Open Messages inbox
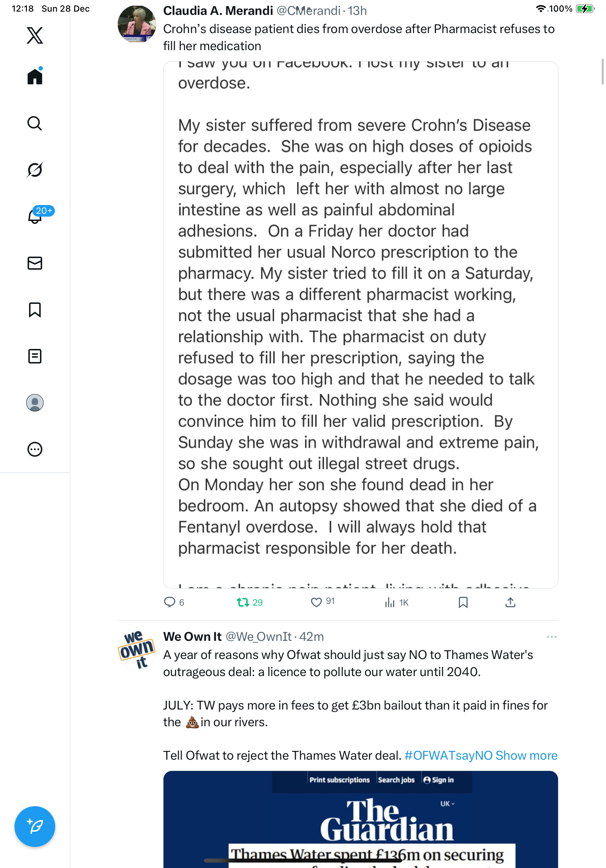Image resolution: width=606 pixels, height=868 pixels. (x=35, y=263)
